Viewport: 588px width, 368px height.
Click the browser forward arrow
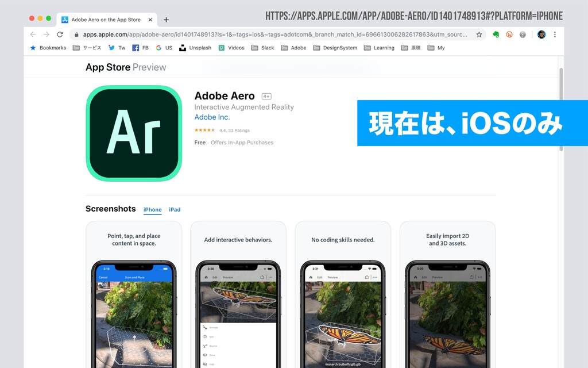(x=47, y=34)
